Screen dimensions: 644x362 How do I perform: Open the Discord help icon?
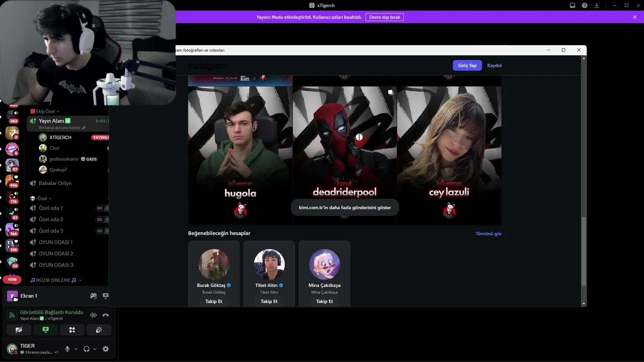tap(585, 6)
